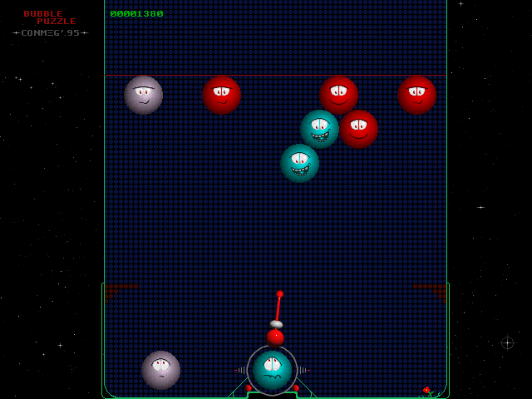532x399 pixels.
Task: Click the gray bubble in the top row
Action: click(143, 95)
